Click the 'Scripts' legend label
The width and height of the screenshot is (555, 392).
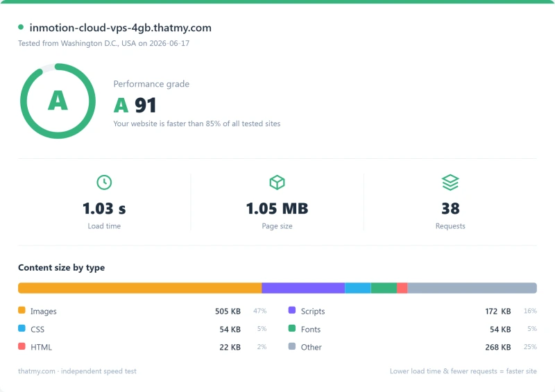pyautogui.click(x=313, y=312)
